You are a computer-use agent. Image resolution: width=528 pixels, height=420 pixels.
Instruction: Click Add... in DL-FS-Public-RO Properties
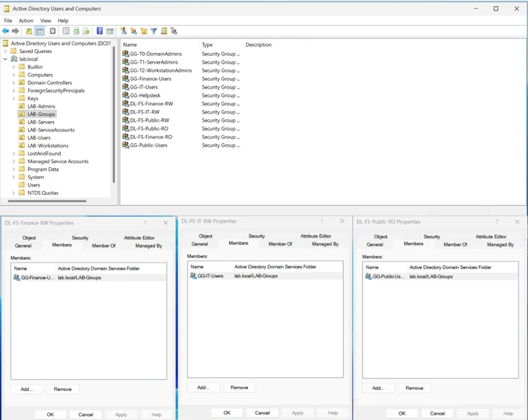[x=378, y=388]
